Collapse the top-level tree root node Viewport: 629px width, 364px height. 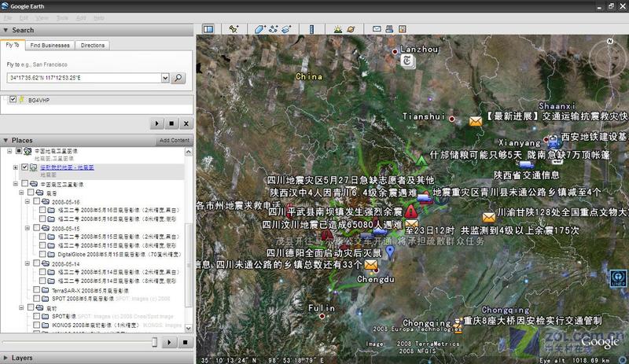click(9, 151)
